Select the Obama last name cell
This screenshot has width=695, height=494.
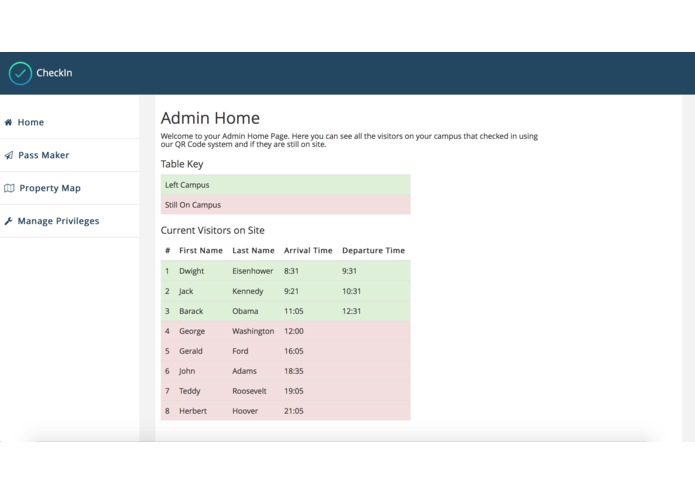click(x=245, y=311)
